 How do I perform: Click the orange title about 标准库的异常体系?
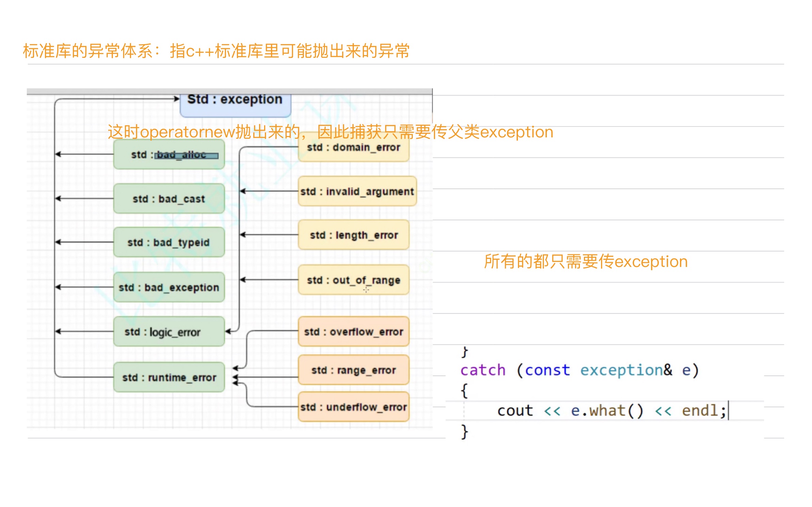pos(216,51)
